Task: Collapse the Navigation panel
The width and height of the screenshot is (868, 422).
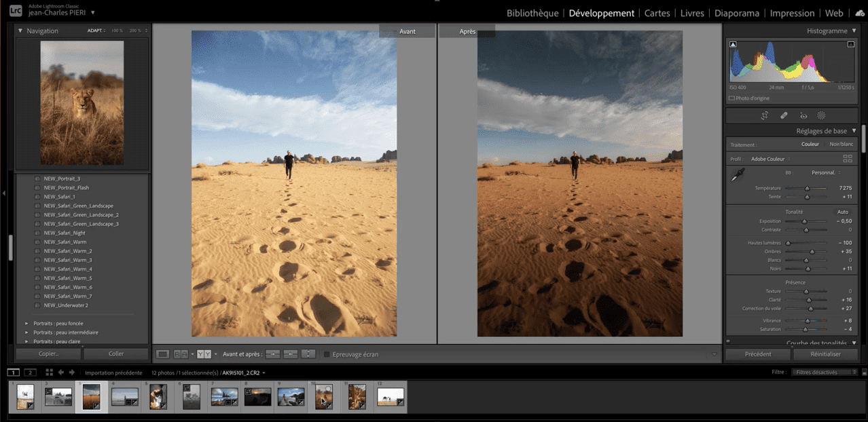Action: (20, 31)
